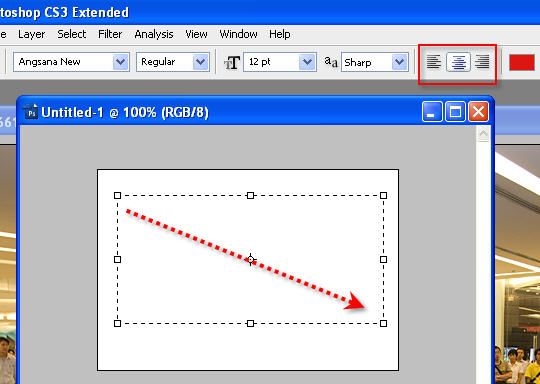The height and width of the screenshot is (384, 540).
Task: Click the document scrollbar up arrow
Action: coord(483,134)
